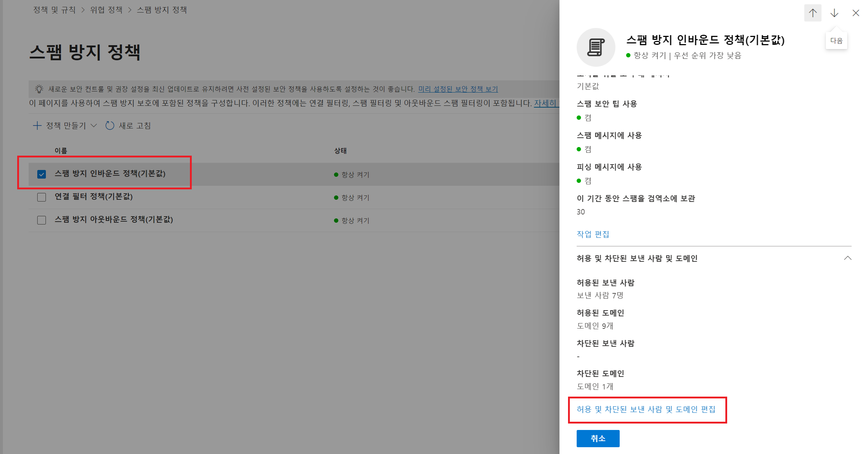
Task: Click the 정책 및 규칙 breadcrumb
Action: tap(54, 10)
